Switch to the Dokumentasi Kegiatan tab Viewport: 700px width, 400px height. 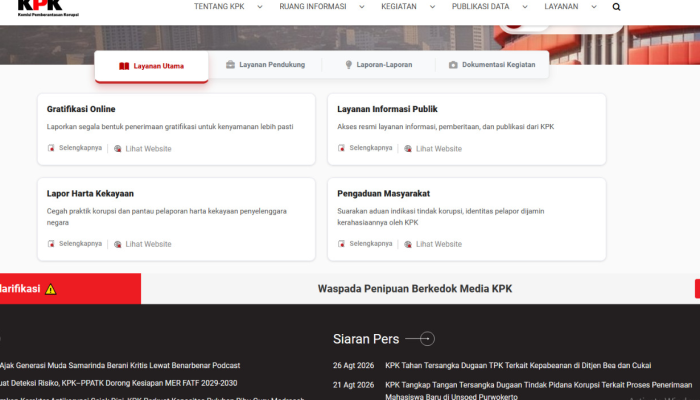492,65
